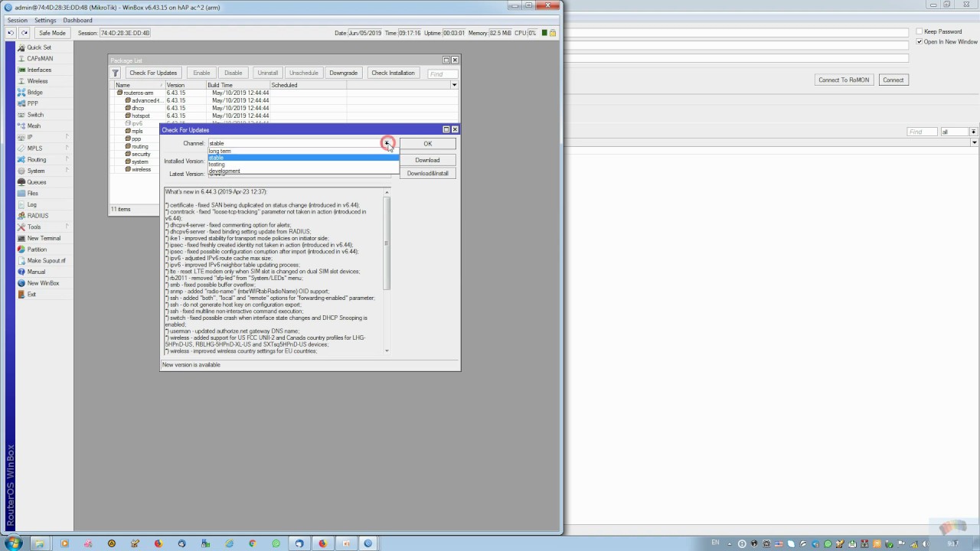Open Chrome from the Windows taskbar
980x551 pixels.
point(252,543)
